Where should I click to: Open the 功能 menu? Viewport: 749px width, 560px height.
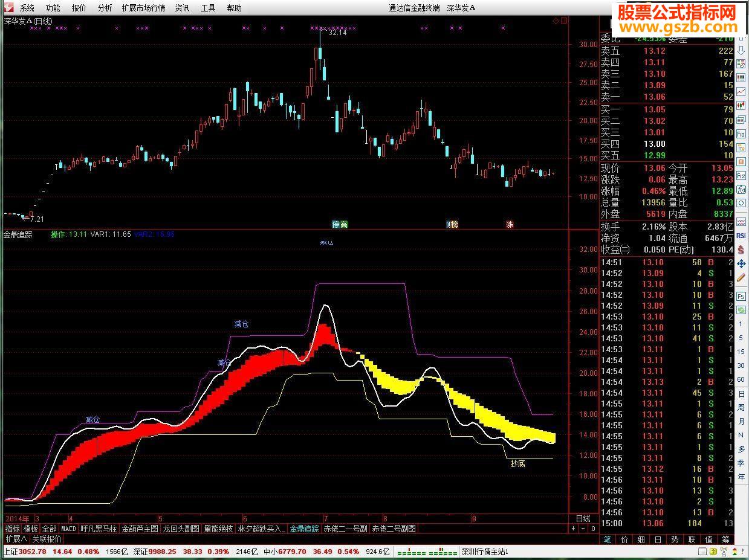53,8
